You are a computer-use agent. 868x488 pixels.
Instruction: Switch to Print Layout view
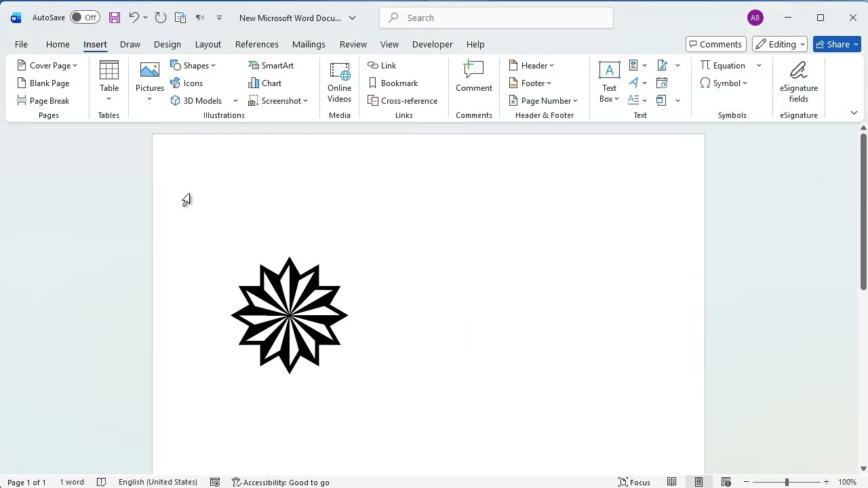pyautogui.click(x=698, y=482)
